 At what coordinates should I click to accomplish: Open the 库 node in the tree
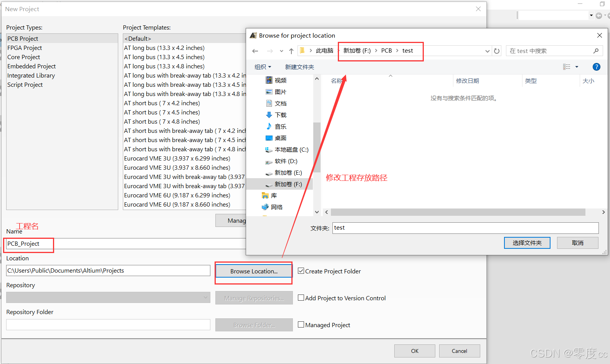pos(274,195)
